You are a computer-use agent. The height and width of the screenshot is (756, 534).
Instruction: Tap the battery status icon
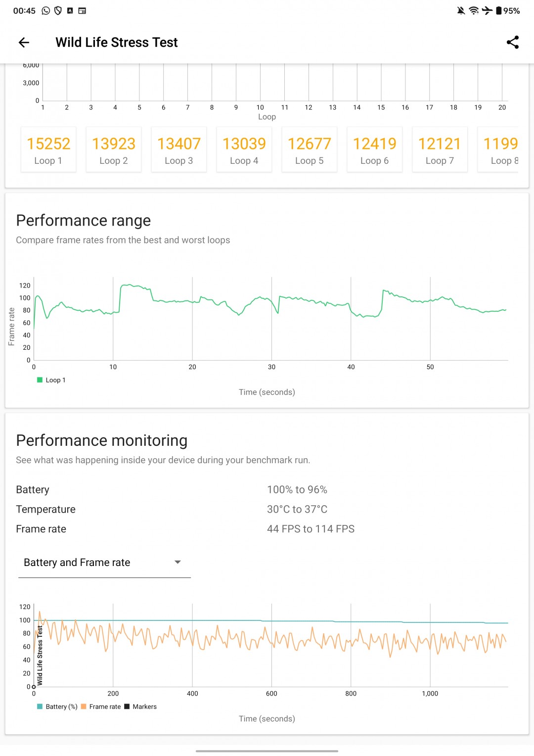(x=499, y=10)
